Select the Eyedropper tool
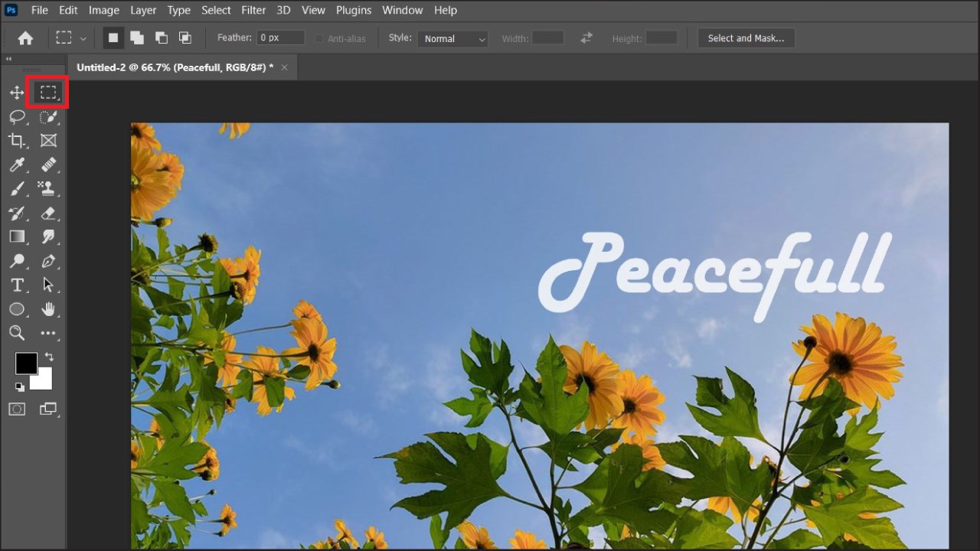This screenshot has width=980, height=551. click(x=17, y=165)
